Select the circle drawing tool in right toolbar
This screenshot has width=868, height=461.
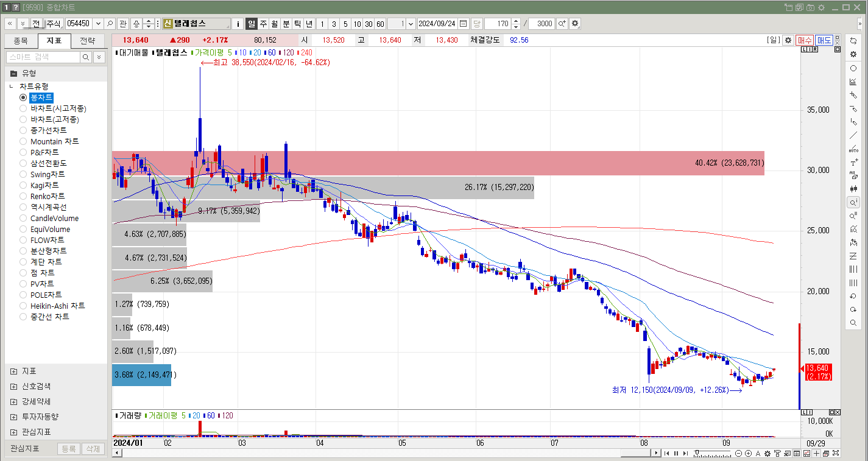(x=853, y=68)
